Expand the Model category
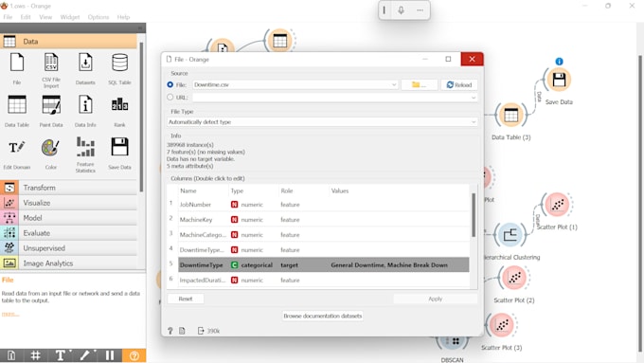The height and width of the screenshot is (363, 644). pyautogui.click(x=69, y=218)
